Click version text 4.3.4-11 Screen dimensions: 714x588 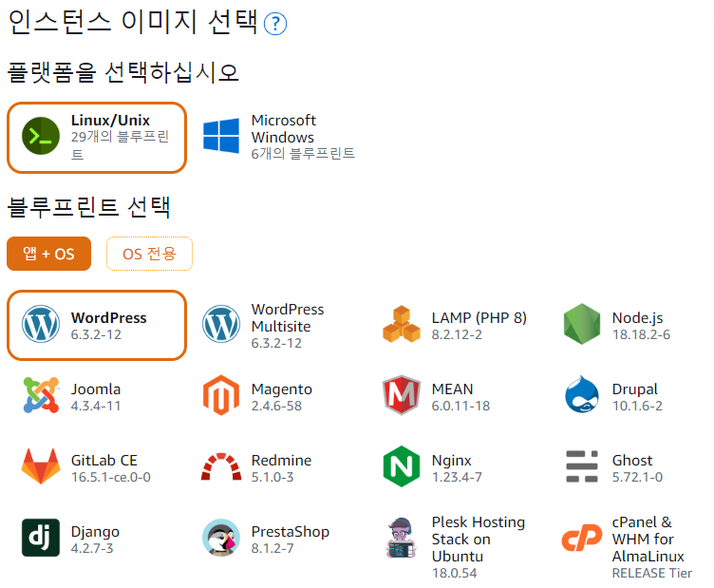(96, 406)
